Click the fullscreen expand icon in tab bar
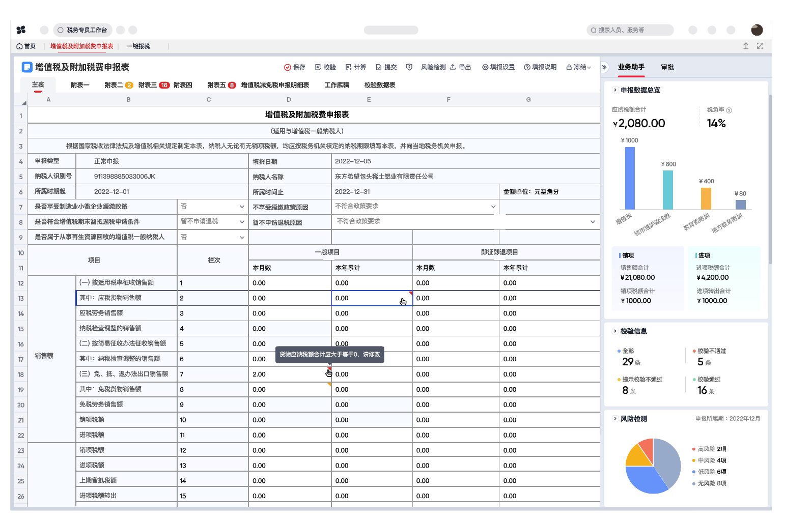The height and width of the screenshot is (520, 812). click(760, 46)
